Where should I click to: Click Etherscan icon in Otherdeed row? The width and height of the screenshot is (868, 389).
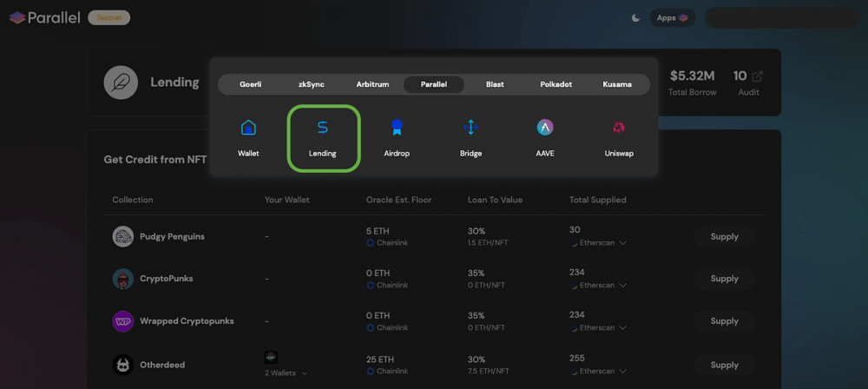pyautogui.click(x=574, y=370)
